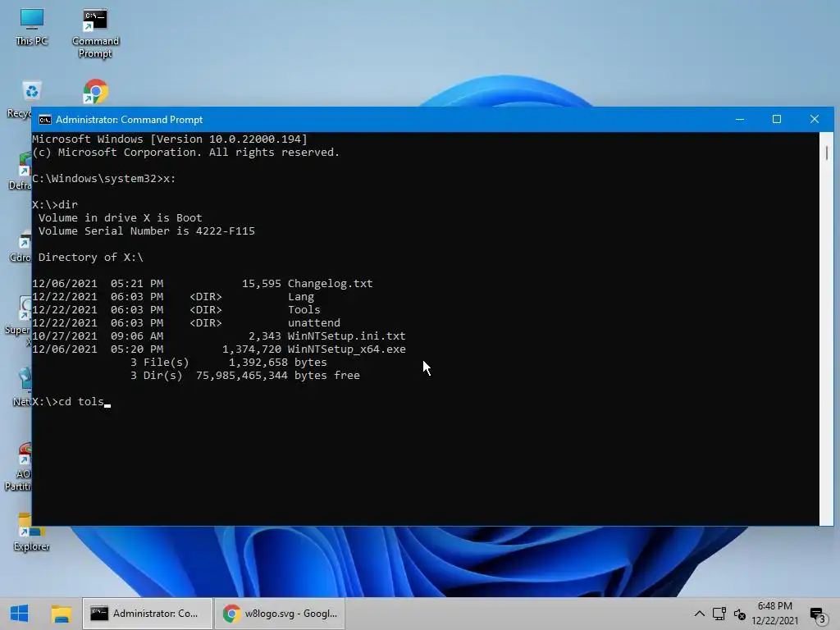Click the Lang directory name
This screenshot has height=630, width=840.
coord(301,297)
